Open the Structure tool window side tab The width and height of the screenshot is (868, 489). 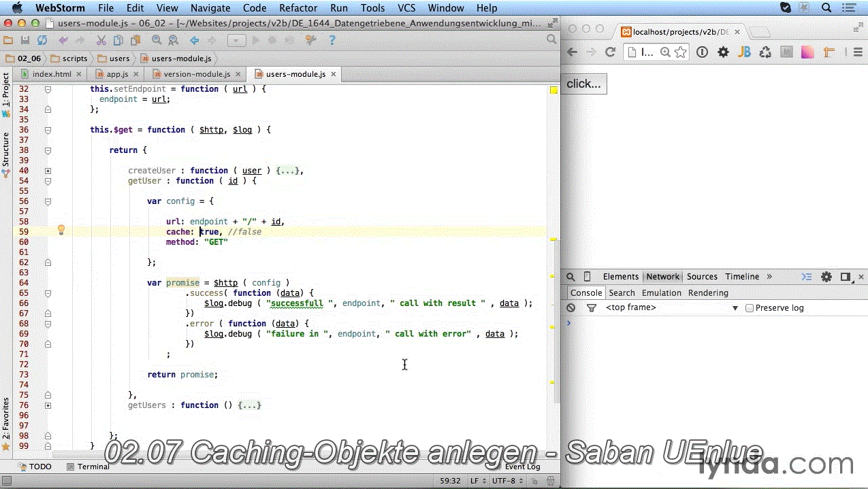(x=6, y=154)
